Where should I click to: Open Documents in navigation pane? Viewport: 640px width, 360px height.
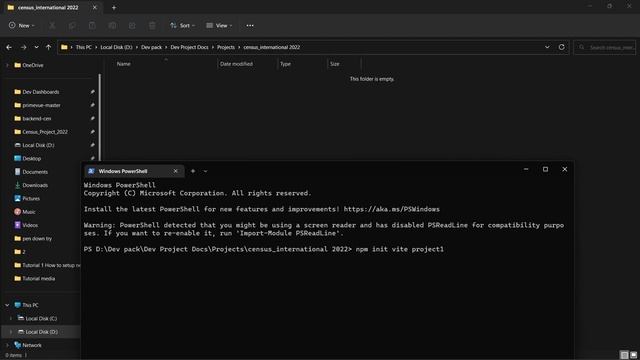[35, 172]
